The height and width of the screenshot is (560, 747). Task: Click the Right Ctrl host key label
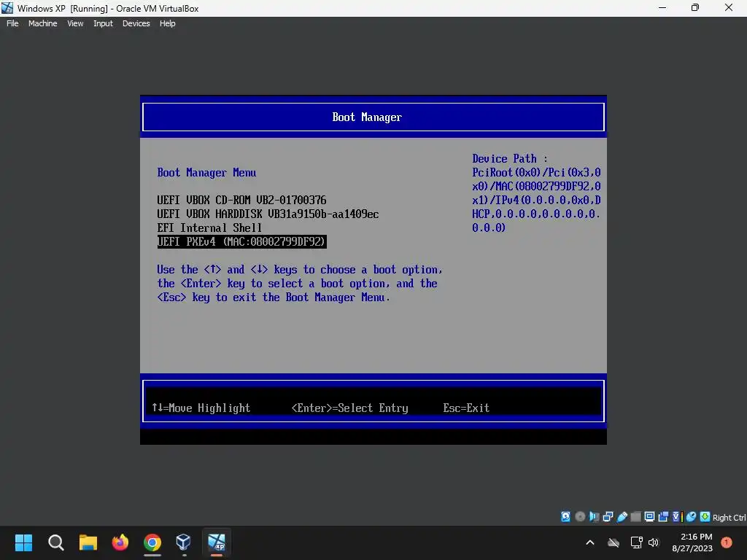pos(729,518)
